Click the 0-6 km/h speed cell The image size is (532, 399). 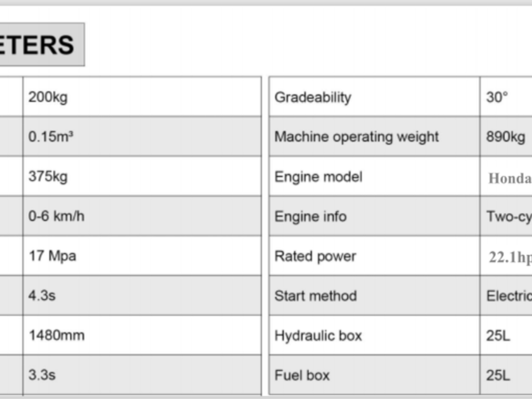coord(56,216)
